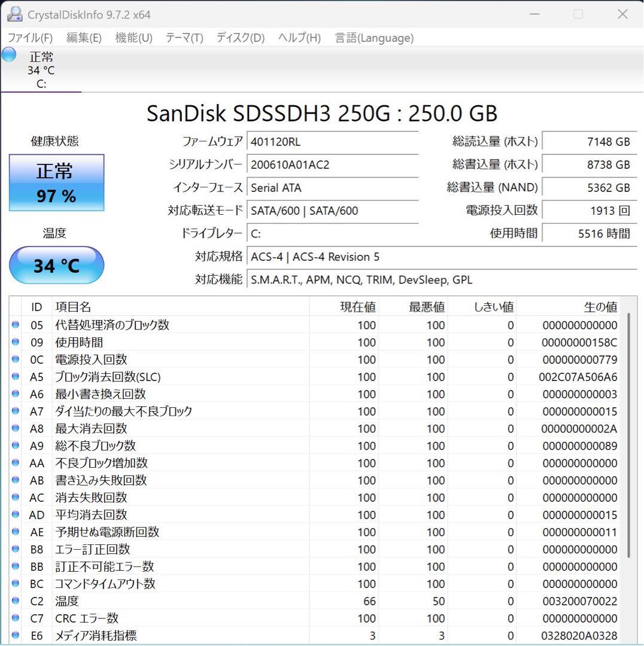Open the テーマ(T) theme menu
Image resolution: width=644 pixels, height=646 pixels.
183,38
